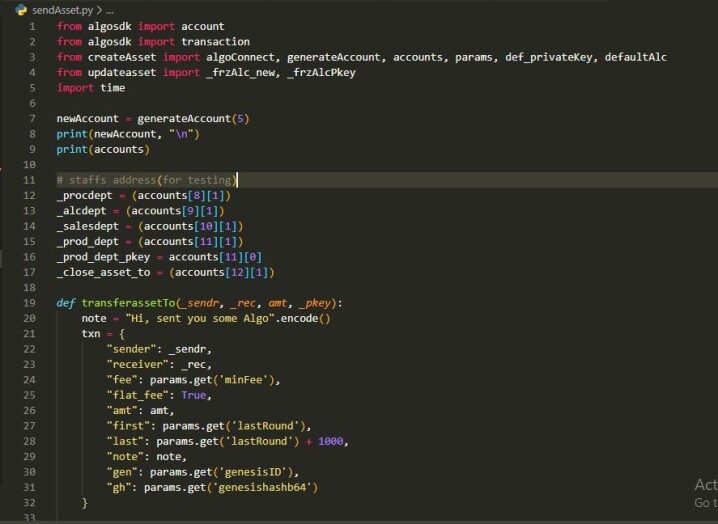Click function name 'transferassetTo'
This screenshot has height=524, width=718.
coord(128,303)
